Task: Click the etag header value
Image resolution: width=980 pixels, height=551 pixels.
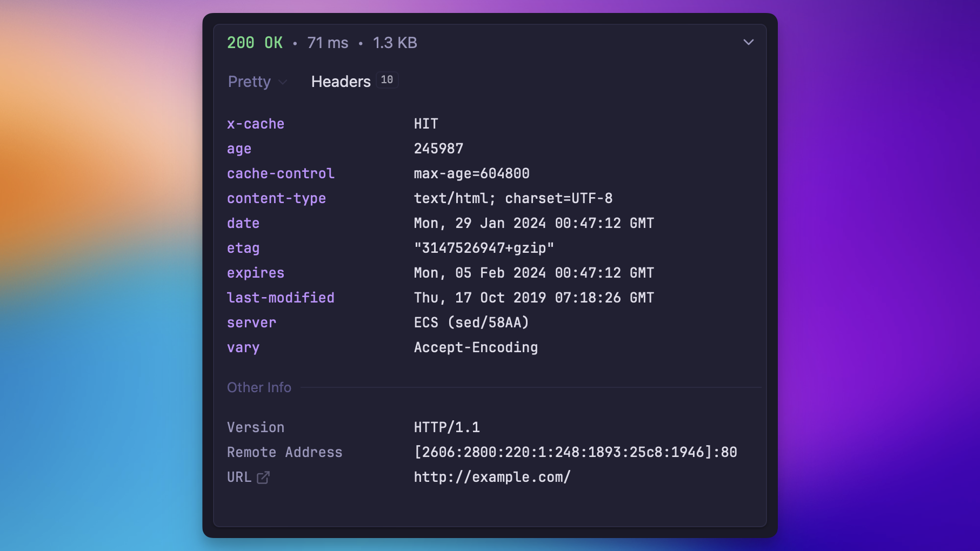Action: [x=484, y=248]
